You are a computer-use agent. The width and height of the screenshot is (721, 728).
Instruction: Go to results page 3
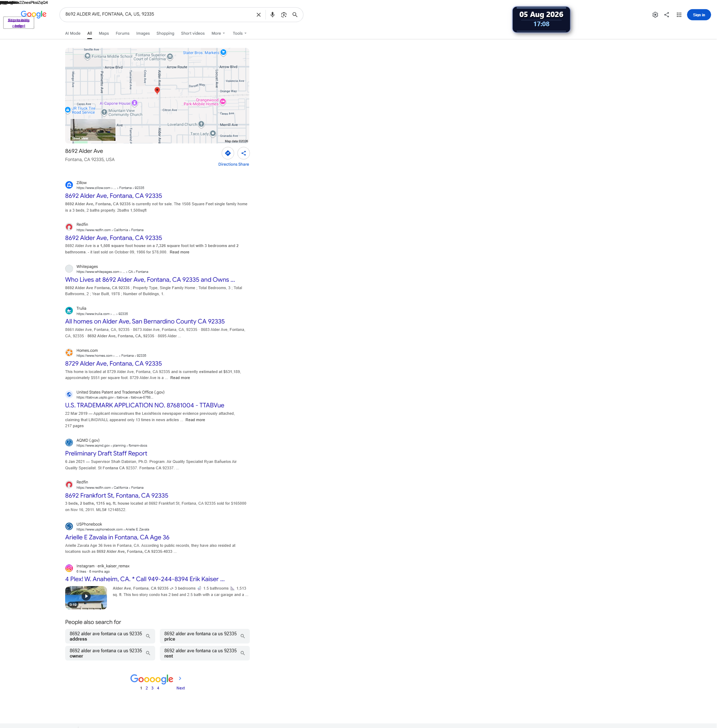(152, 688)
